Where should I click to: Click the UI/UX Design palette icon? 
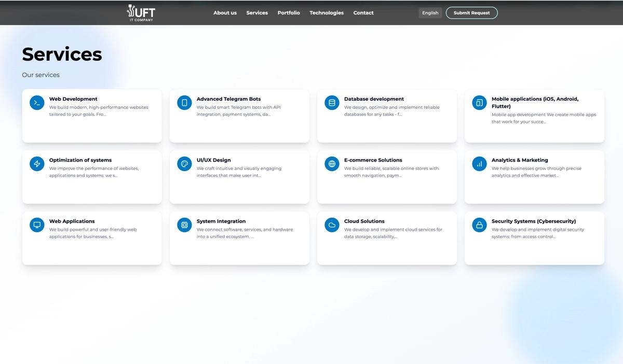[184, 164]
